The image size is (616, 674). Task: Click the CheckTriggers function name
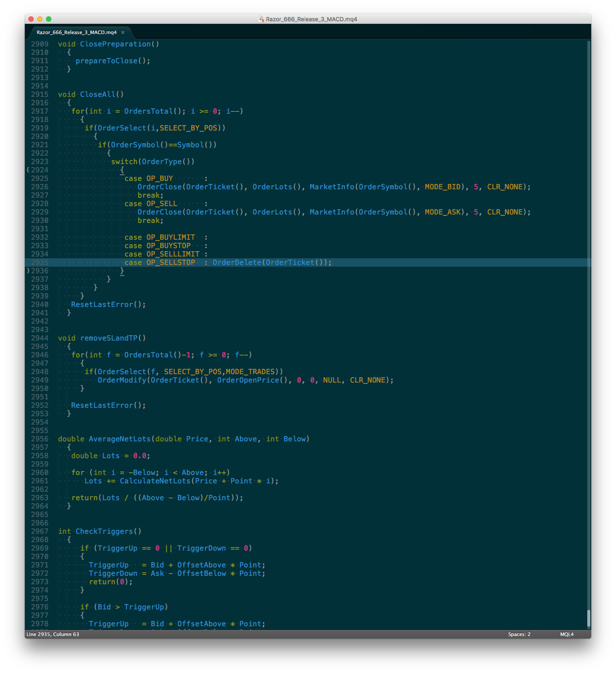point(104,531)
